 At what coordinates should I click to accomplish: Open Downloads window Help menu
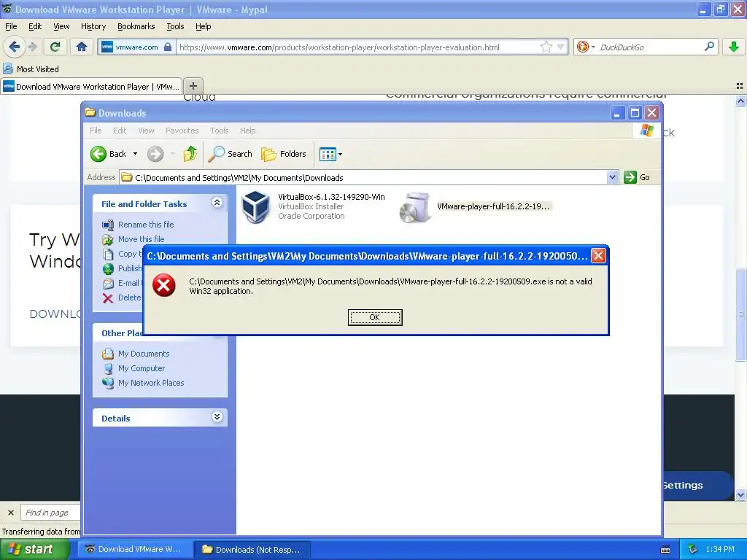(x=247, y=131)
